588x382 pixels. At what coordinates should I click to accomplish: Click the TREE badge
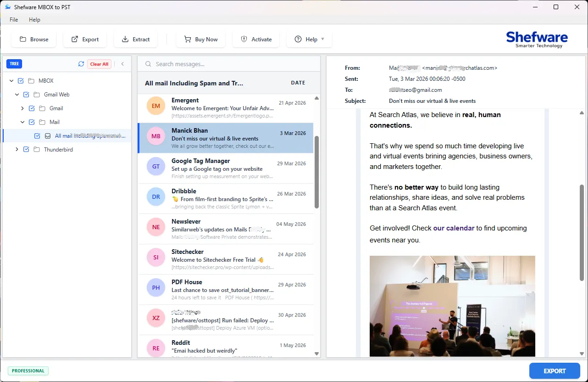14,64
